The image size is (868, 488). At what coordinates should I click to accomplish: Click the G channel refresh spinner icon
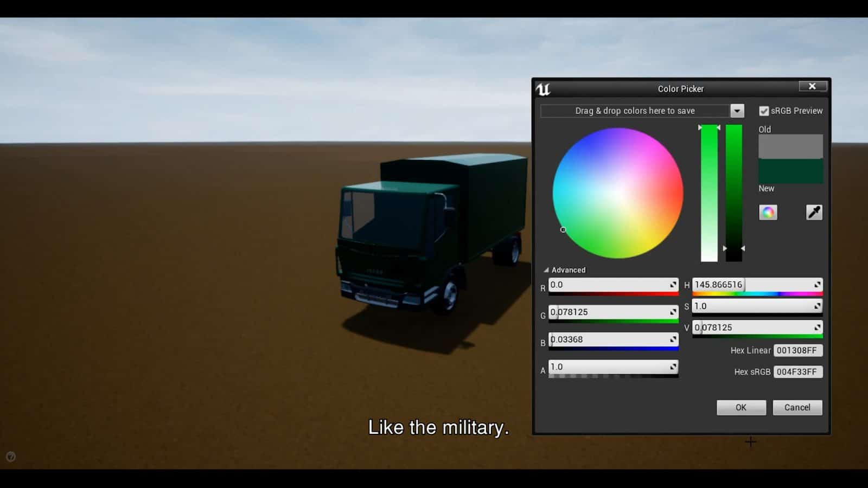(673, 311)
